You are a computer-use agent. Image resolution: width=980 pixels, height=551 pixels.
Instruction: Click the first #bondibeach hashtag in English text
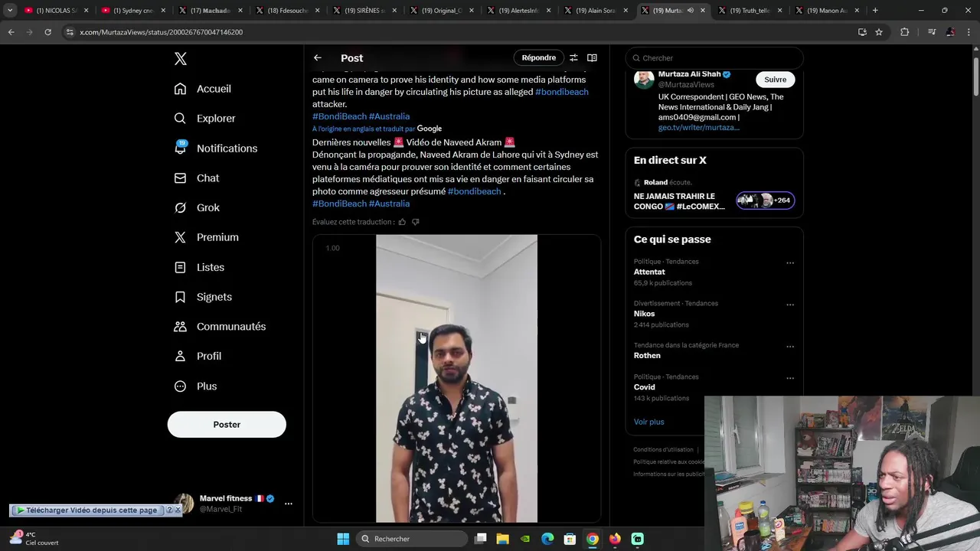[x=562, y=92]
